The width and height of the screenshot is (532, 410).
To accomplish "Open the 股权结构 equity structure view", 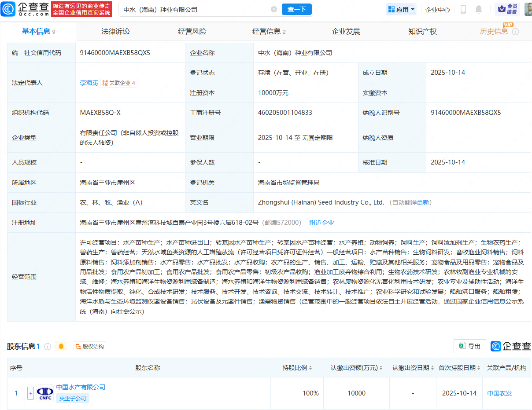I will click(x=90, y=346).
